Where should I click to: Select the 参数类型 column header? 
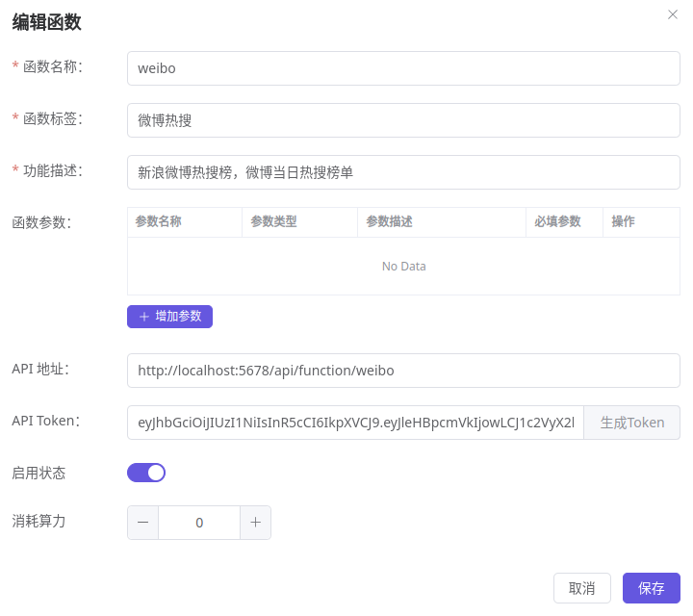coord(273,221)
